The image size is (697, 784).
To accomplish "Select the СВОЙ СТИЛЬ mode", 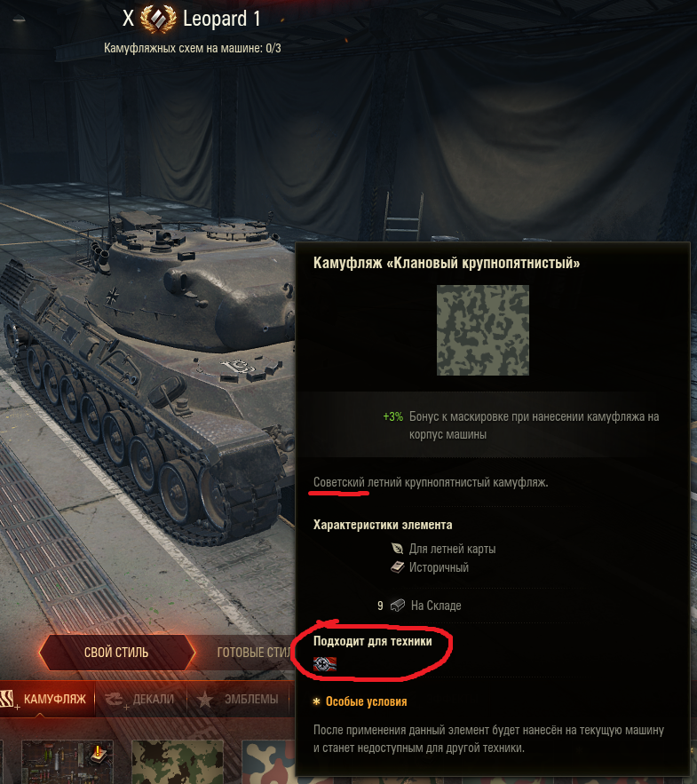I will tap(116, 652).
